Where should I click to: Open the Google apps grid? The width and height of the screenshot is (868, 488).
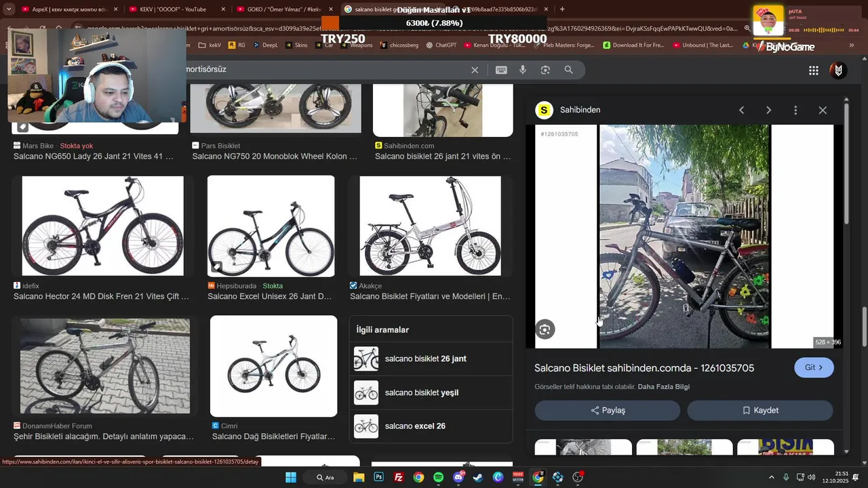click(x=814, y=70)
